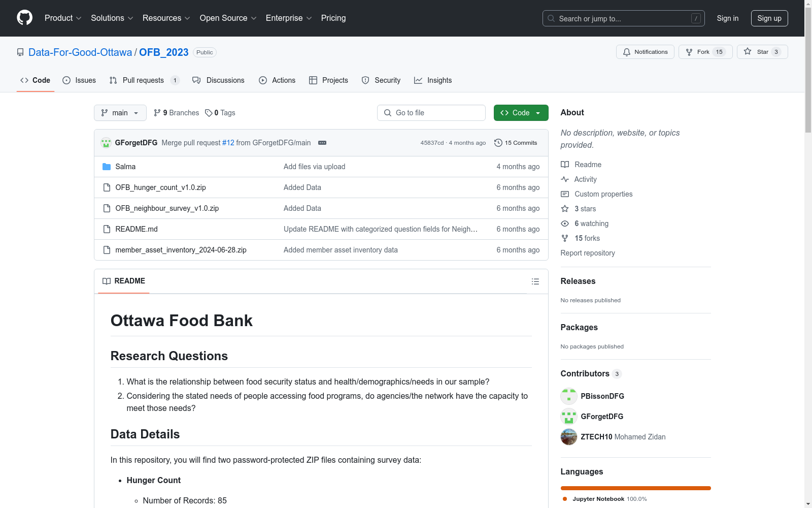The height and width of the screenshot is (508, 812).
Task: View the 6 watching link
Action: (x=585, y=224)
